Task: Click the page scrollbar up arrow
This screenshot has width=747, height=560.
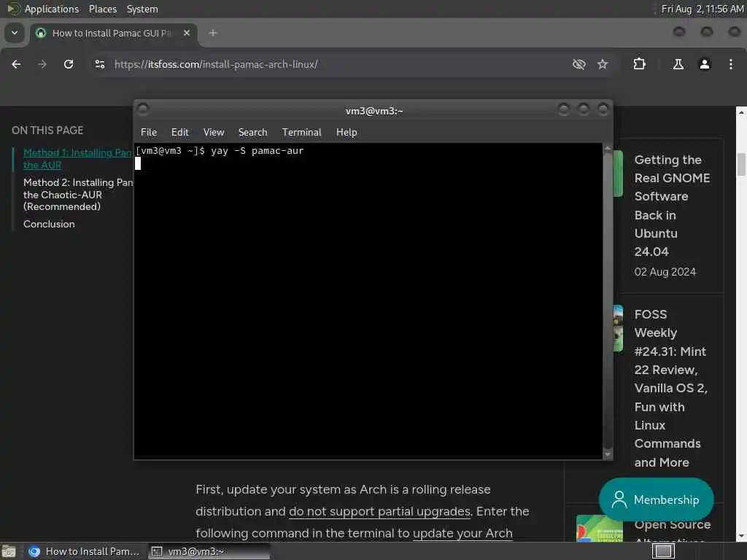Action: 741,112
